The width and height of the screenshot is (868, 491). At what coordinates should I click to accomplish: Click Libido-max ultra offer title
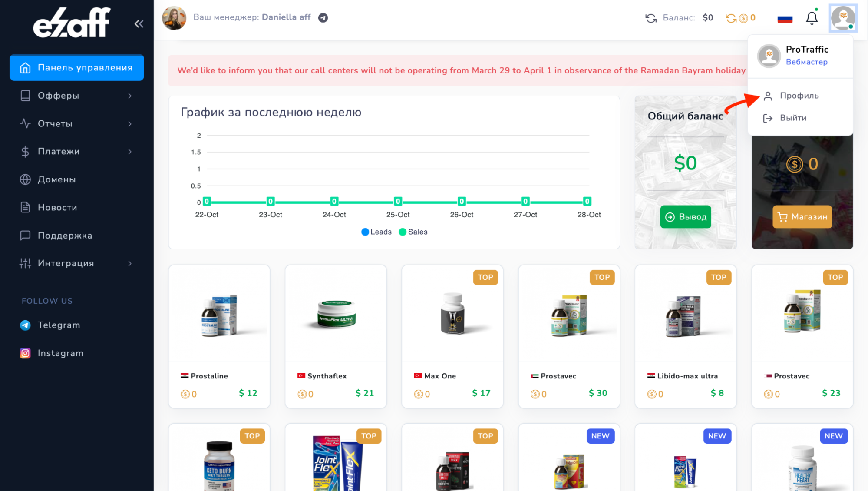click(x=687, y=376)
